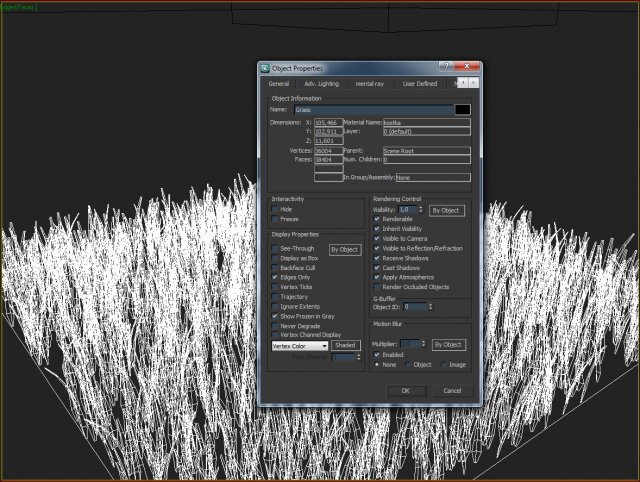This screenshot has width=640, height=482.
Task: Switch to the Adv. Lighting tab
Action: [x=322, y=84]
